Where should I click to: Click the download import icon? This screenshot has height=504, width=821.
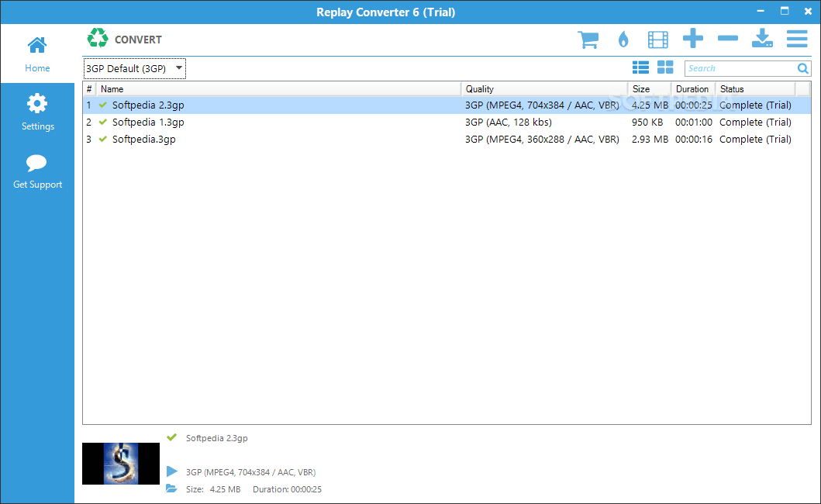click(762, 38)
